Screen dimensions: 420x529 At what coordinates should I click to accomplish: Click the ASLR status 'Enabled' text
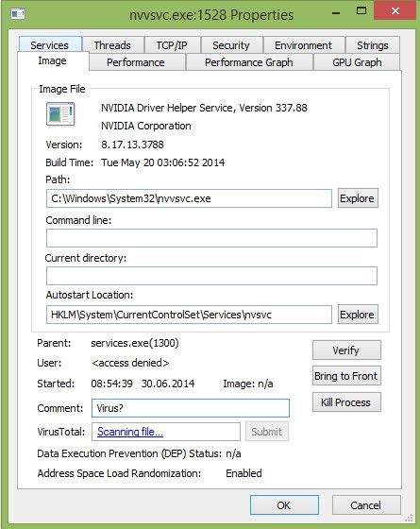click(x=244, y=473)
